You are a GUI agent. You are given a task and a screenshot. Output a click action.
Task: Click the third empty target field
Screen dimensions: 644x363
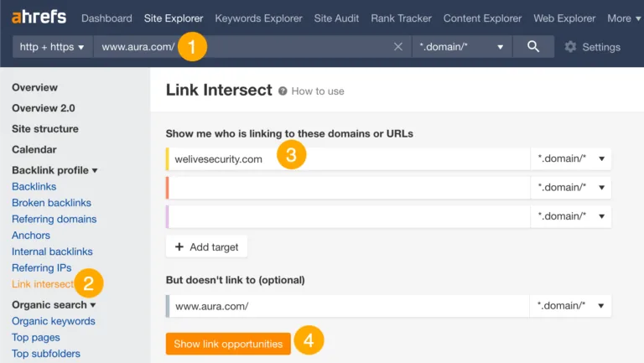(x=348, y=216)
